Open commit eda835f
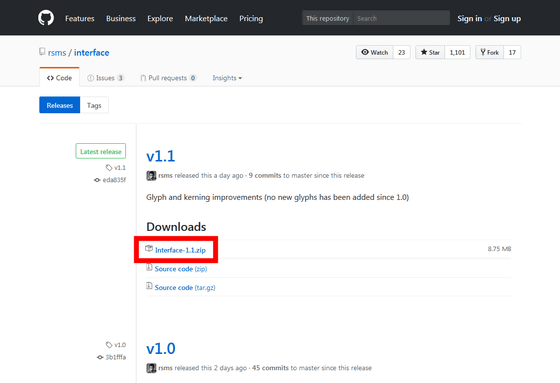 tap(114, 180)
